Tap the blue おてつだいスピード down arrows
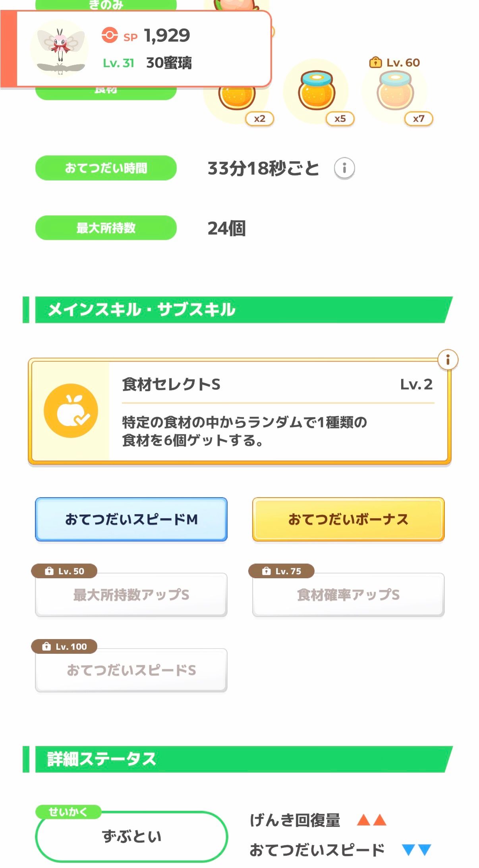479x868 pixels. [x=416, y=850]
